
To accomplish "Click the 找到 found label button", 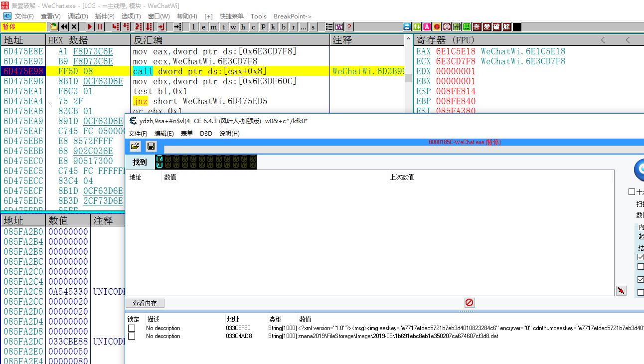I will 140,162.
